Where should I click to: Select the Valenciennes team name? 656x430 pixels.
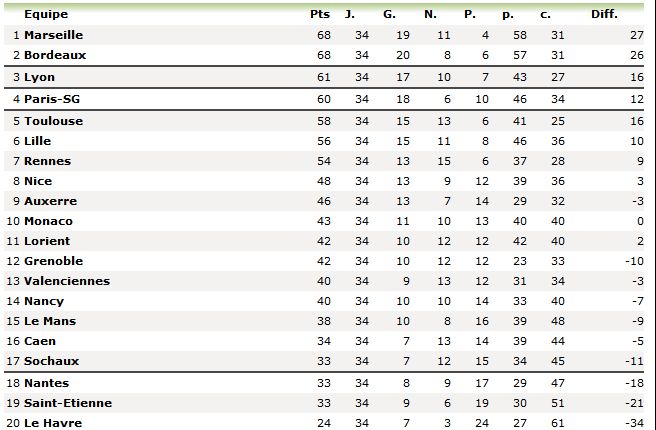point(67,281)
